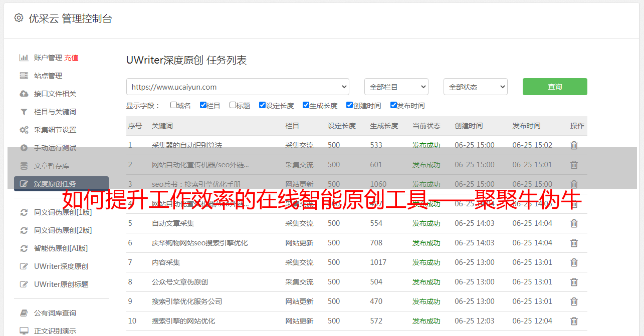Screen dimensions: 644x336
Task: Open 采集细节设置 in the sidebar
Action: click(55, 130)
